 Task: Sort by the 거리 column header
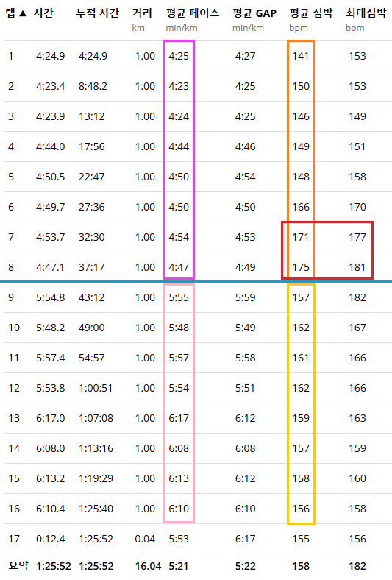point(142,13)
